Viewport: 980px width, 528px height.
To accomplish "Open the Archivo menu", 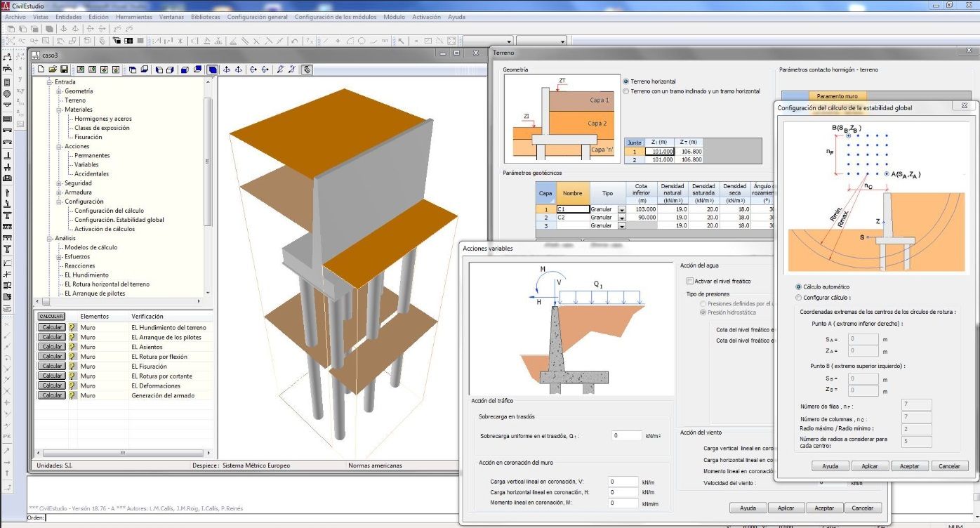I will (15, 17).
